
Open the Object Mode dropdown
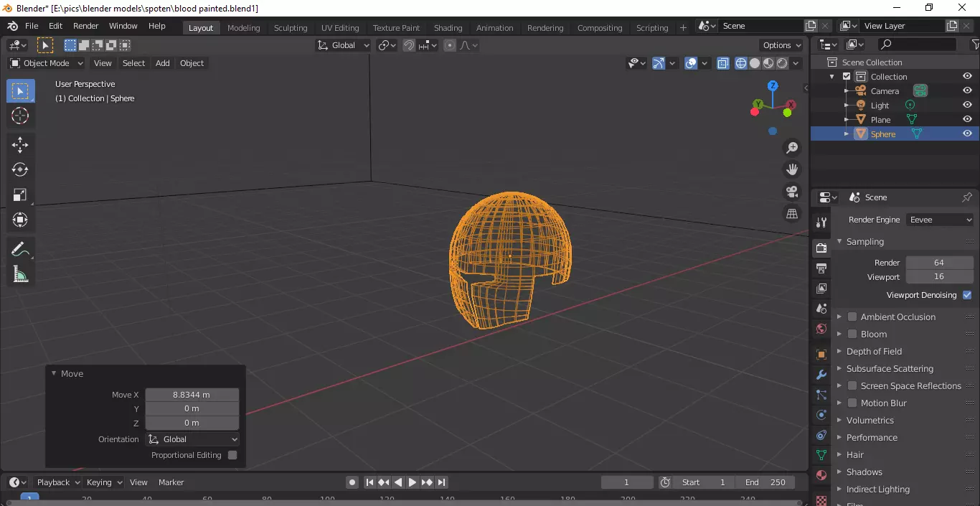(x=46, y=63)
